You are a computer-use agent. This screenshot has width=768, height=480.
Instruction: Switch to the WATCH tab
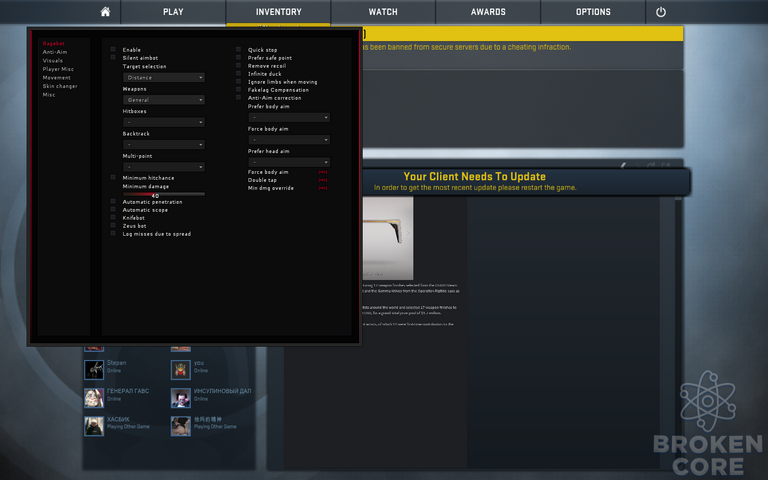coord(383,12)
